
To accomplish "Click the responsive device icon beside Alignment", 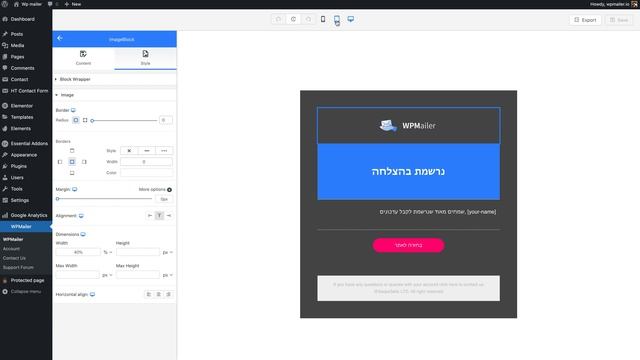I will coord(81,216).
